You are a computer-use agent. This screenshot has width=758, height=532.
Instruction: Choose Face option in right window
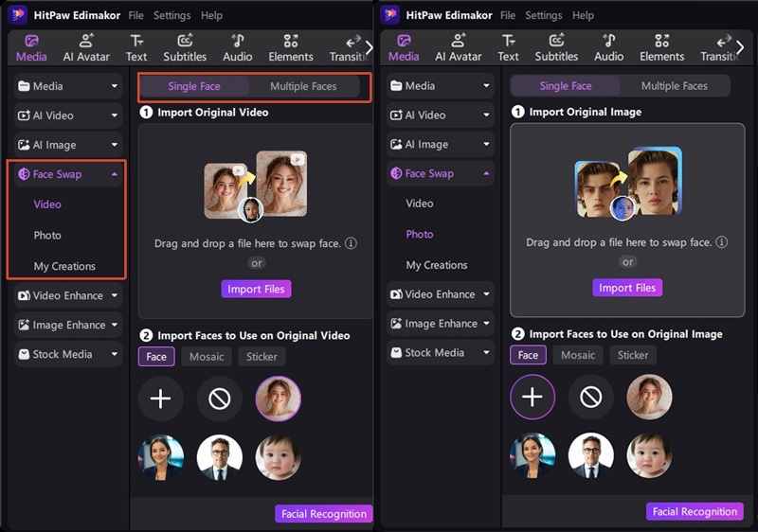click(x=528, y=355)
